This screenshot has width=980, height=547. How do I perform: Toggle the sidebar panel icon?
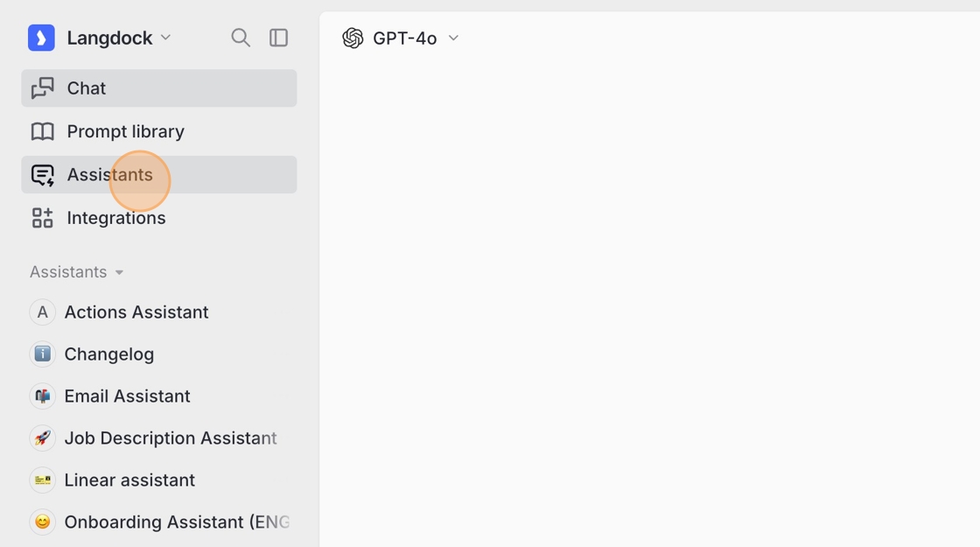[x=278, y=38]
